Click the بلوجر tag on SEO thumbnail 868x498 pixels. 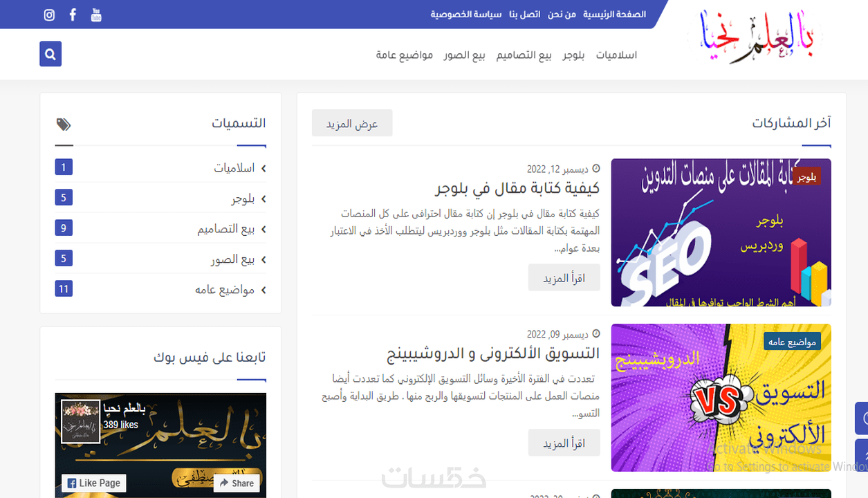click(807, 176)
